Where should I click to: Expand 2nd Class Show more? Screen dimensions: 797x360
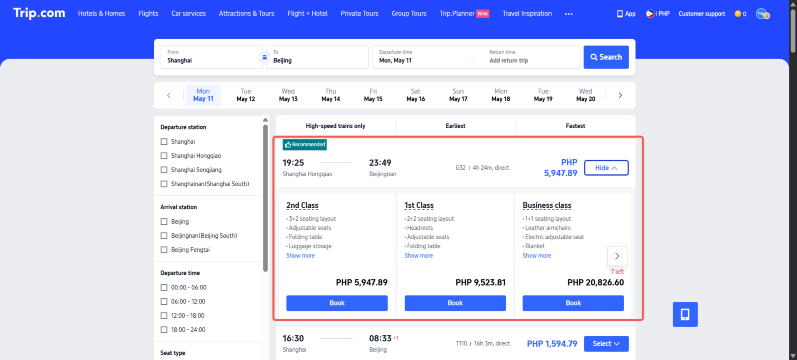[300, 256]
